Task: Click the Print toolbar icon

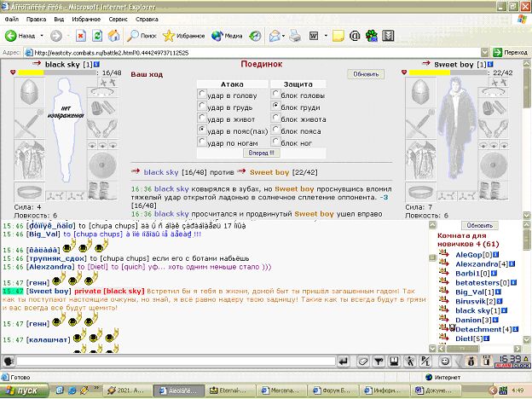Action: pos(295,36)
